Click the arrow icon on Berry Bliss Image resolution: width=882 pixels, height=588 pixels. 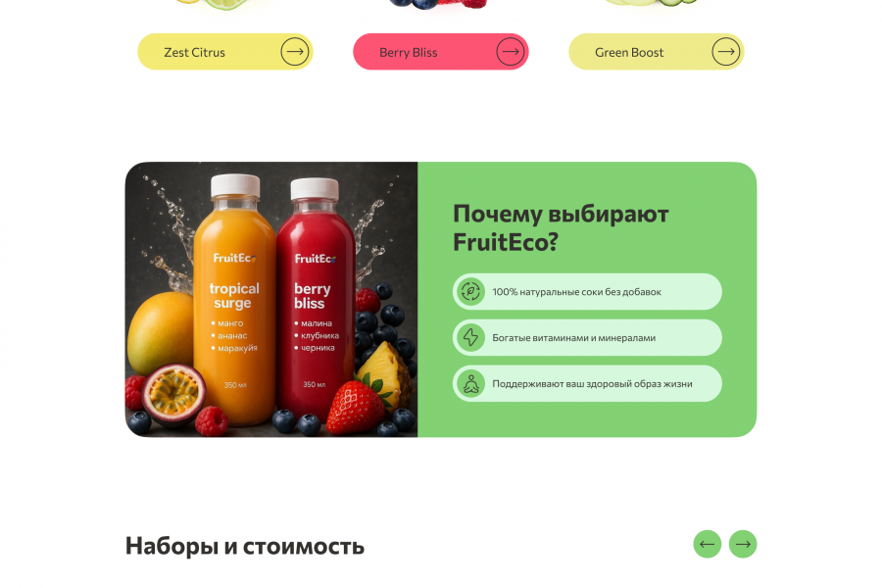click(x=511, y=52)
